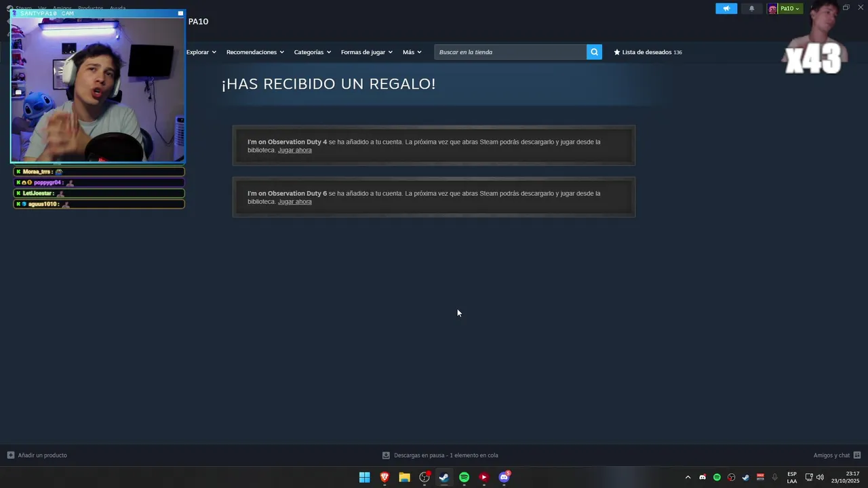
Task: Open the volume speaker tray icon
Action: click(x=820, y=477)
